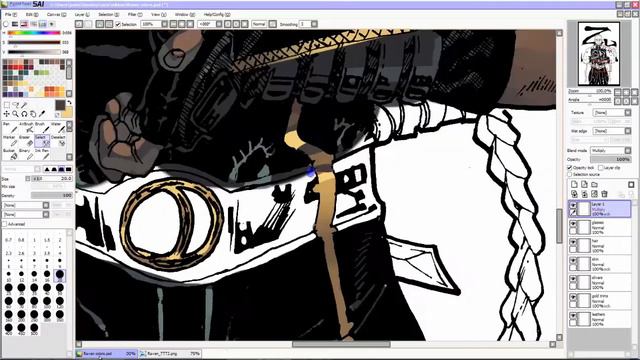
Task: Open the Wet edge dropdown
Action: coord(611,131)
